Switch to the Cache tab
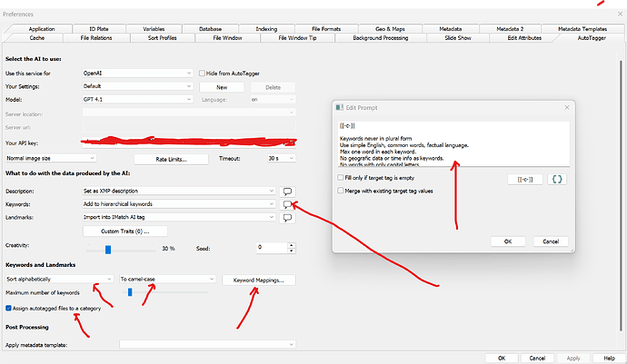627x364 pixels. click(x=36, y=38)
